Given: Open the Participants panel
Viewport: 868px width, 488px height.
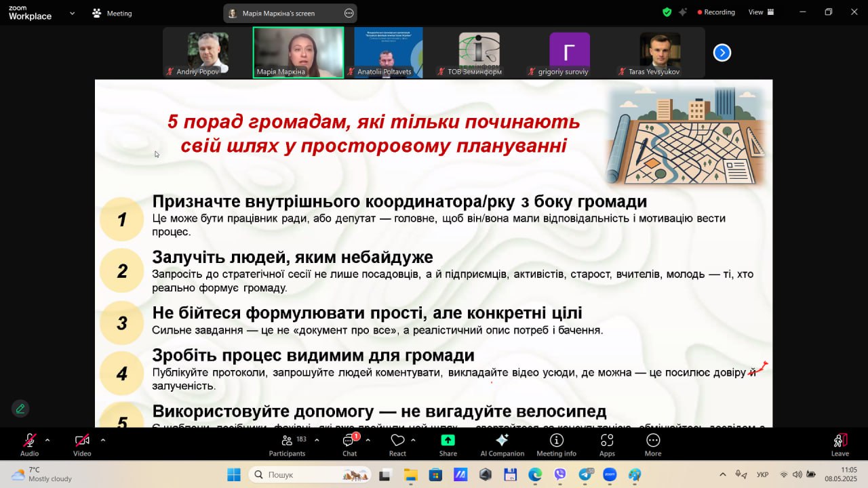Looking at the screenshot, I should (288, 444).
